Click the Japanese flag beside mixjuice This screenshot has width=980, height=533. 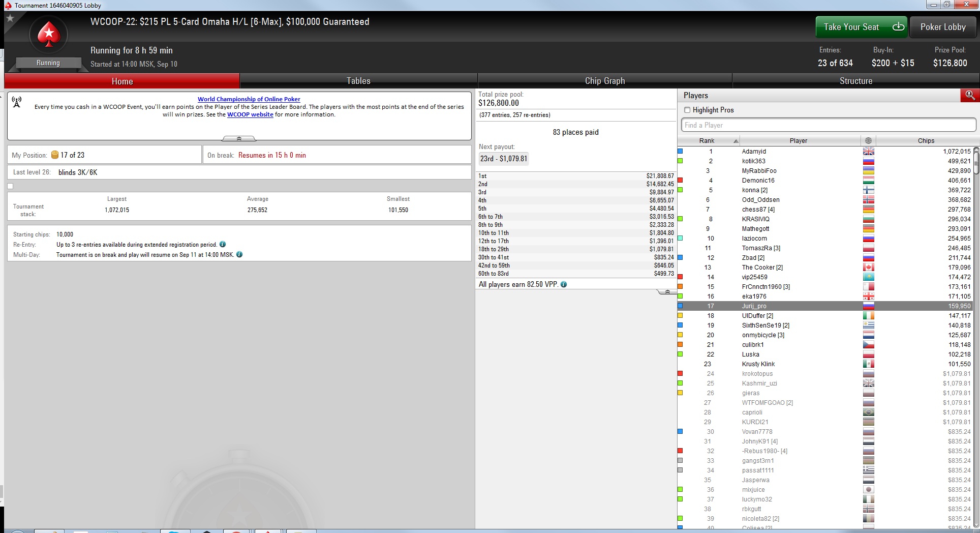click(x=869, y=490)
